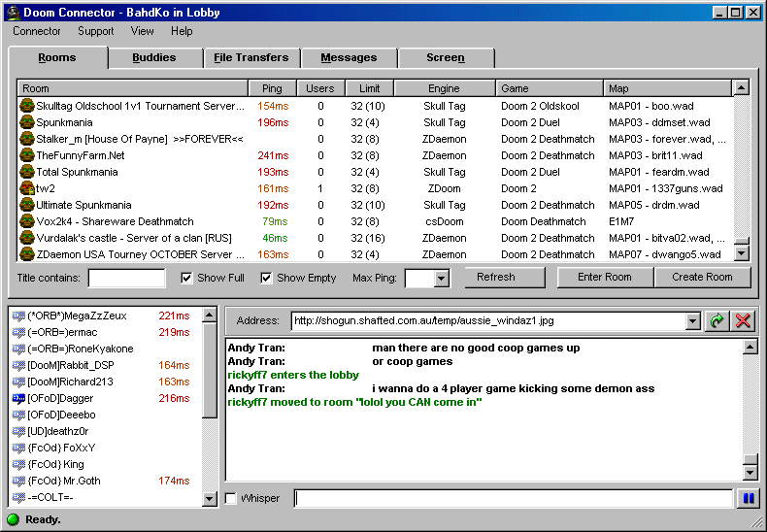
Task: Click the room icon next to TheFunnyFarm.Net
Action: pos(27,155)
